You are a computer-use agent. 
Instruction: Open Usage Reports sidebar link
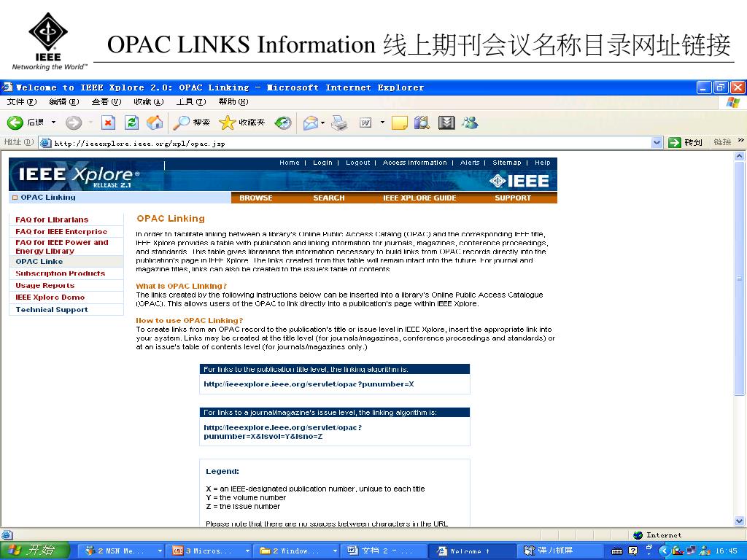pyautogui.click(x=44, y=285)
